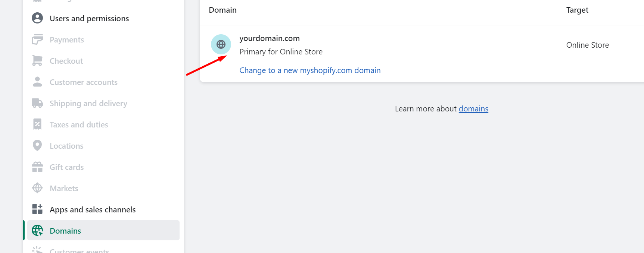The width and height of the screenshot is (644, 253).
Task: Go to Apps and sales channels
Action: [x=93, y=209]
